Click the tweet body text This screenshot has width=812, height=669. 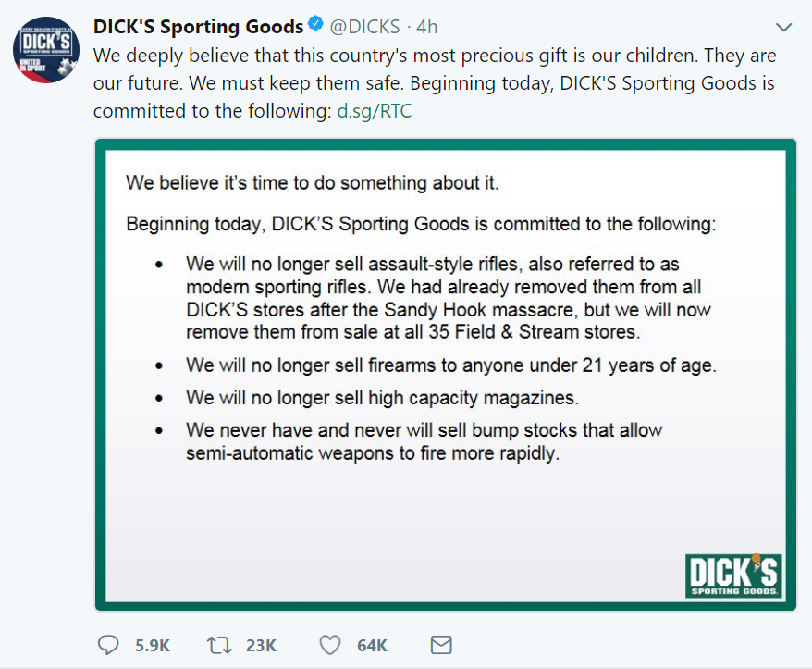(x=435, y=83)
